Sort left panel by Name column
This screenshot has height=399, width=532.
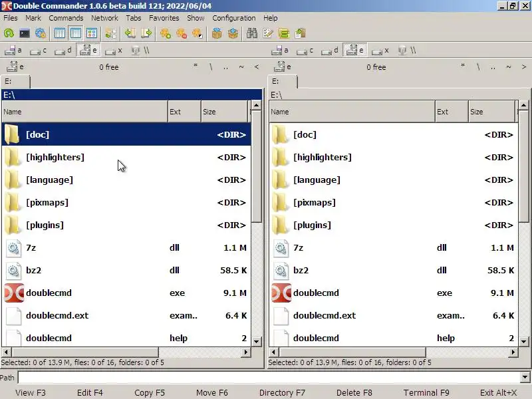tap(85, 112)
